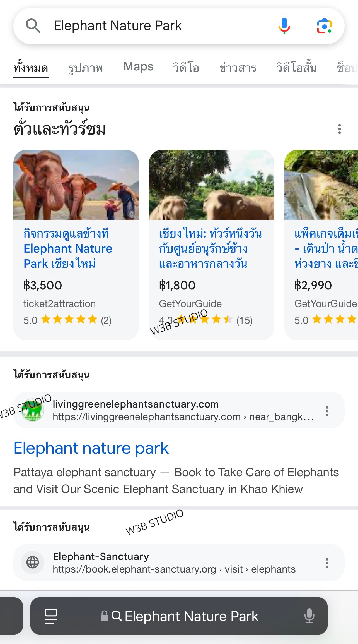358x644 pixels.
Task: Open the วิดีโอ videos tab
Action: 186,68
